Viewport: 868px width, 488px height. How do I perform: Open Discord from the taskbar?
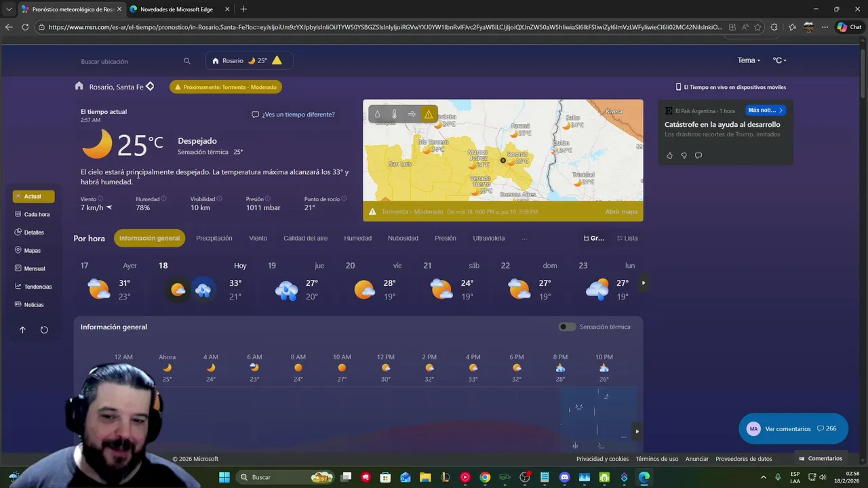pos(564,477)
